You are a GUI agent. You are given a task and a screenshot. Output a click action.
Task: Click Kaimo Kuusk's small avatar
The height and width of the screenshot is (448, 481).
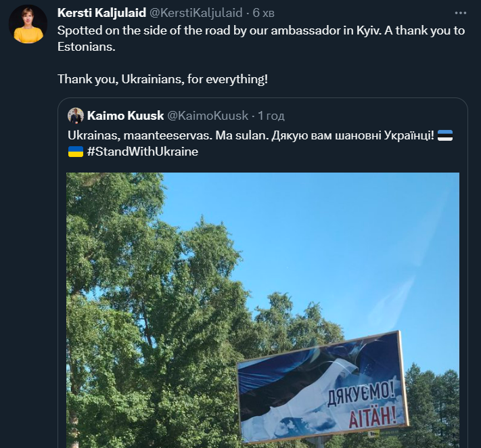click(76, 116)
